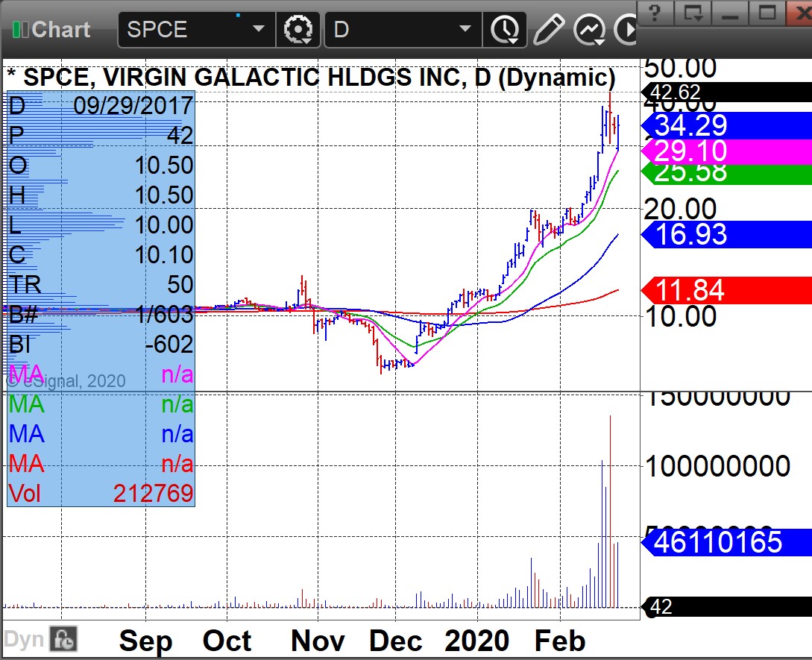Expand the D interval dropdown arrow
The width and height of the screenshot is (812, 660).
point(465,29)
